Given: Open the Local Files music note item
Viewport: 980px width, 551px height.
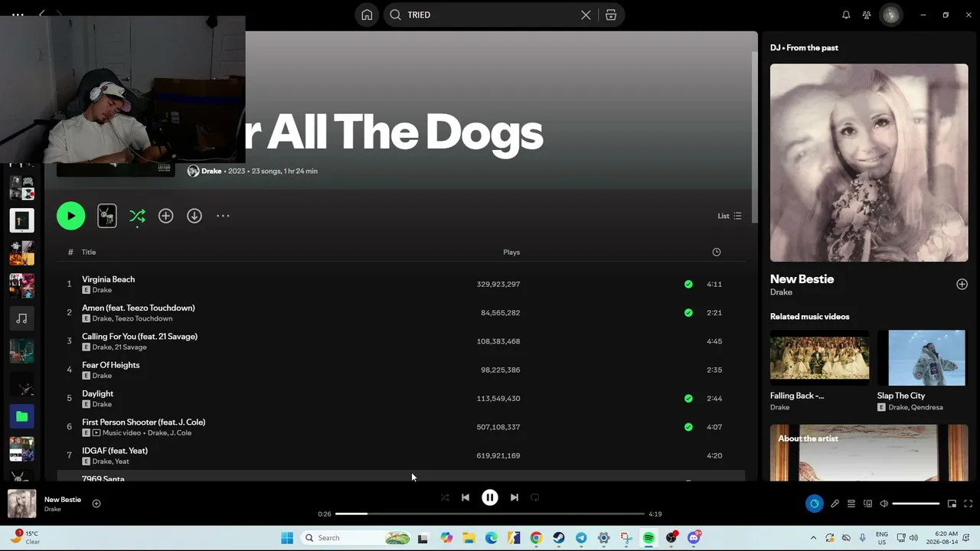Looking at the screenshot, I should click(21, 318).
